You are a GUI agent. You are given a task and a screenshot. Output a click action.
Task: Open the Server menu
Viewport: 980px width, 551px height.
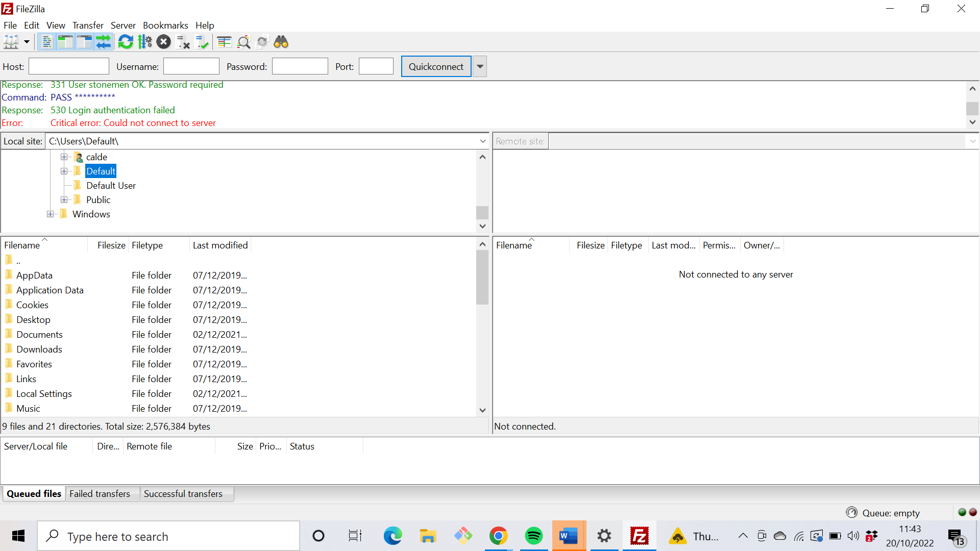123,25
